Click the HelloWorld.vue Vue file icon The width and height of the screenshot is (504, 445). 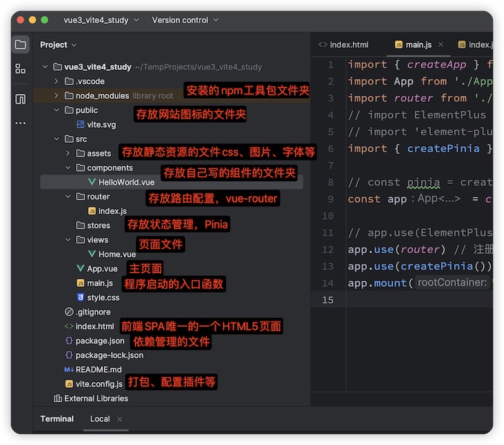pyautogui.click(x=92, y=182)
